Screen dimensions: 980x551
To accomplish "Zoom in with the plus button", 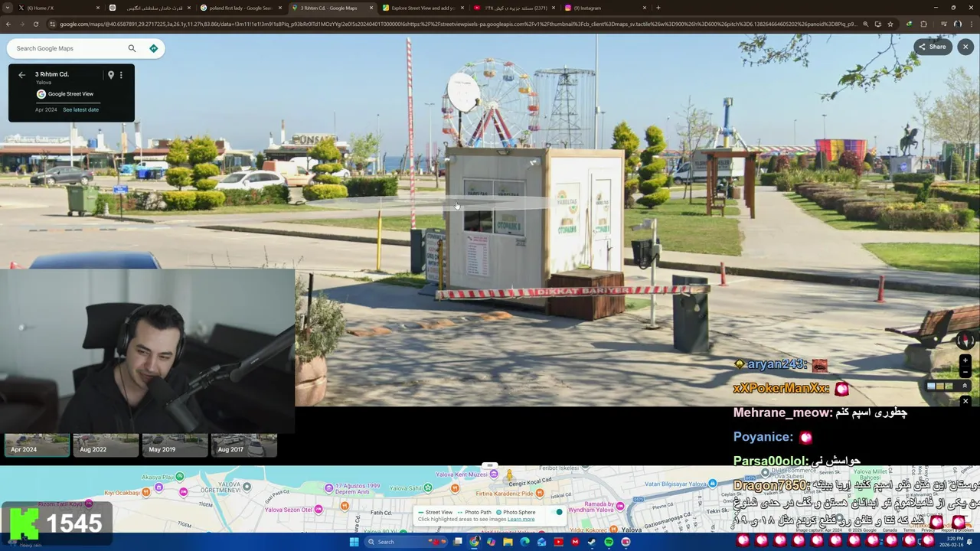I will click(965, 360).
